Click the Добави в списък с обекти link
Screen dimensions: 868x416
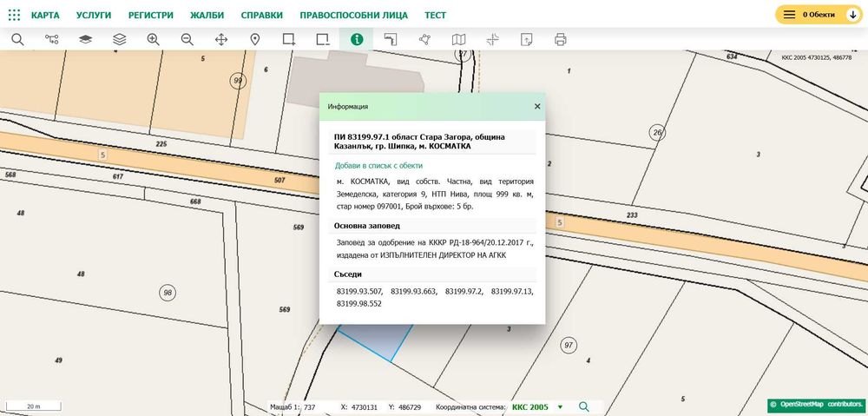pos(378,165)
